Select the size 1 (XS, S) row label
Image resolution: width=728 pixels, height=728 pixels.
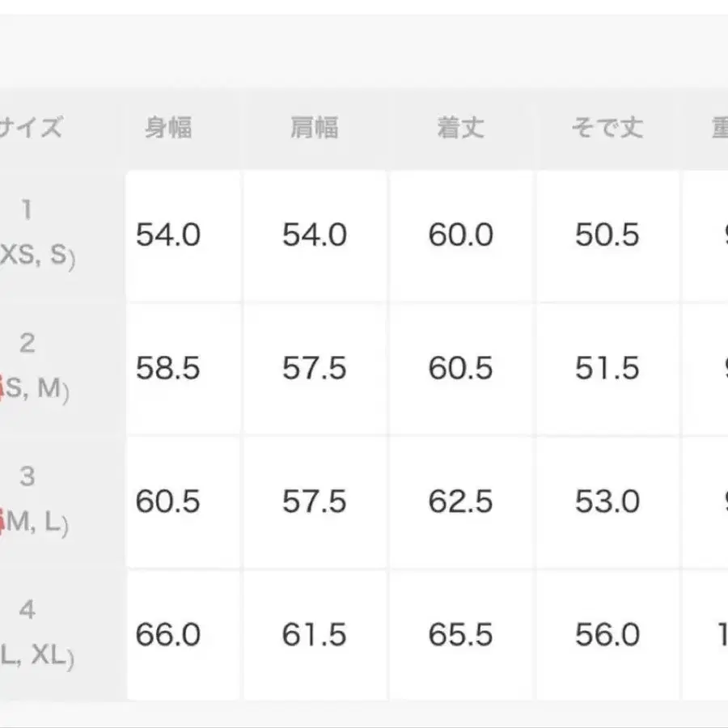[31, 235]
